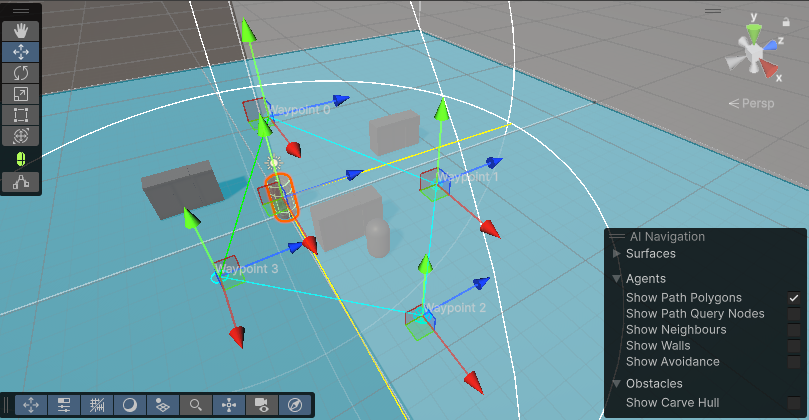Click the red X arrow of Waypoint 2
The width and height of the screenshot is (809, 420).
(473, 382)
